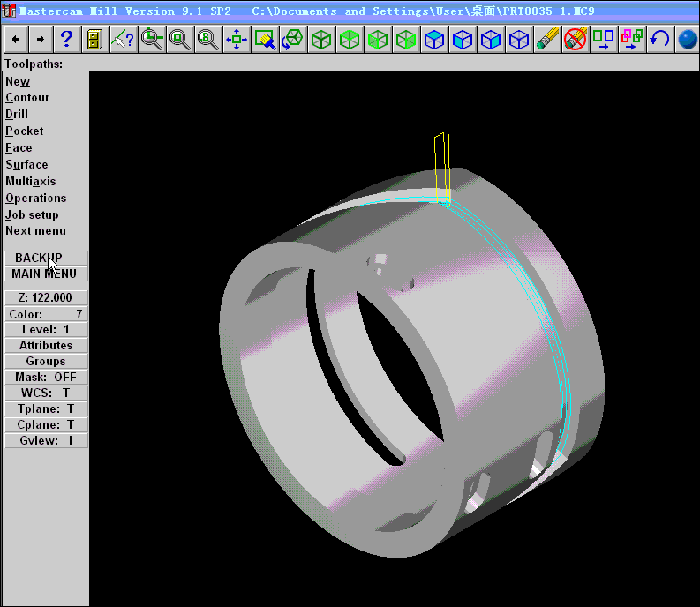
Task: Open Job setup entry
Action: (x=32, y=215)
